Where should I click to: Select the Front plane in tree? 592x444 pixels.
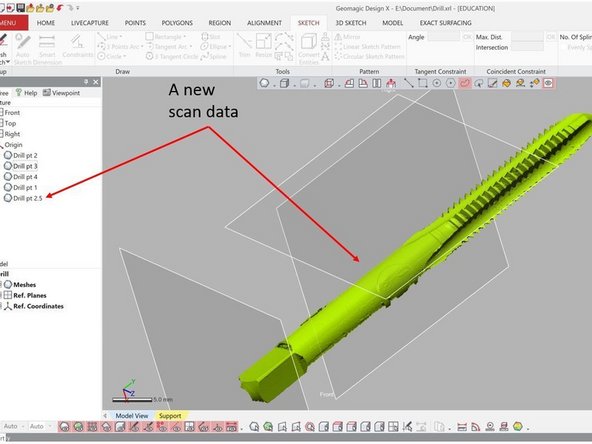[9, 113]
